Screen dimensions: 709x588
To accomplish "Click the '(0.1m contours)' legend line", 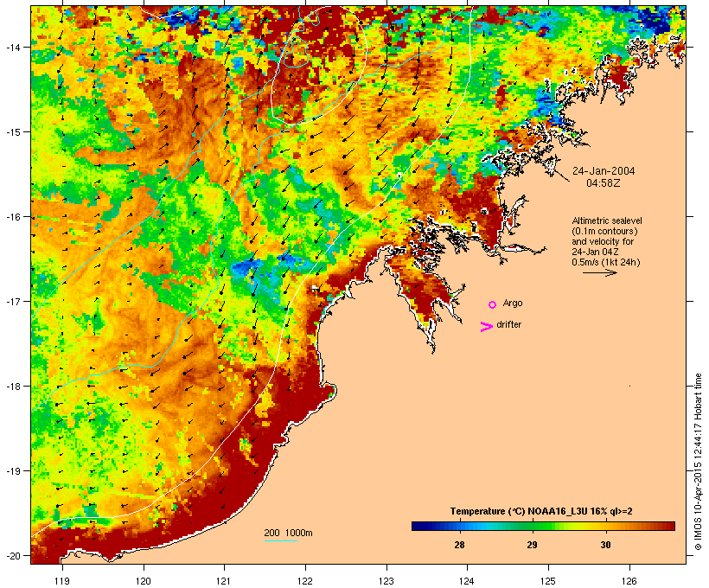I will tap(604, 231).
